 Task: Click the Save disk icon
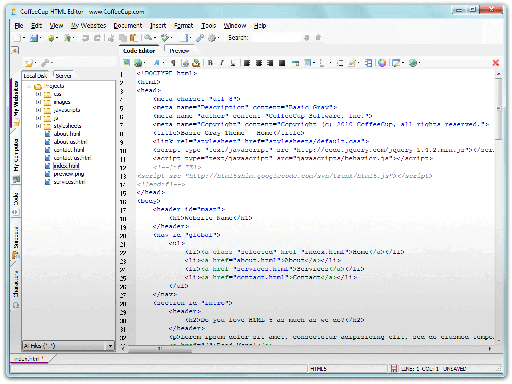click(34, 38)
